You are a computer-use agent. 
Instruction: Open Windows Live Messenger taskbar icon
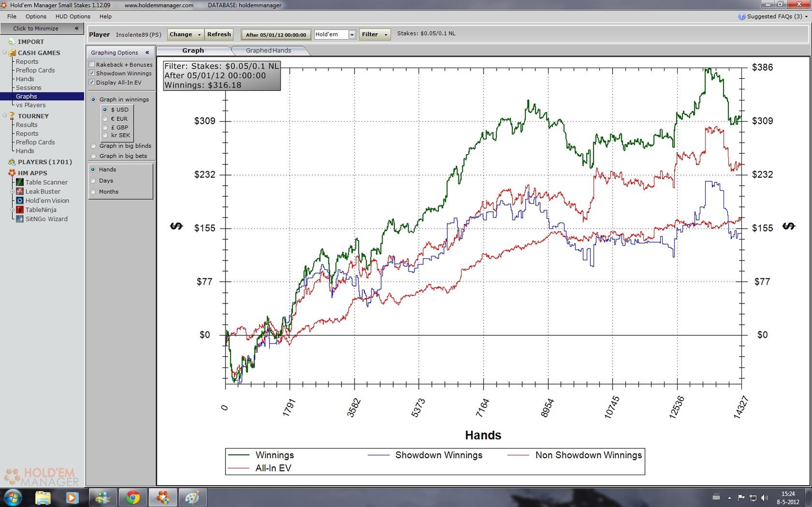(103, 497)
